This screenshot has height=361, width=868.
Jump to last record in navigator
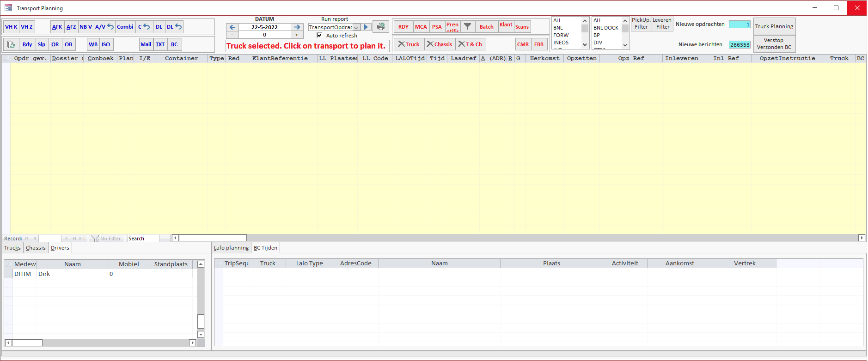[x=74, y=239]
